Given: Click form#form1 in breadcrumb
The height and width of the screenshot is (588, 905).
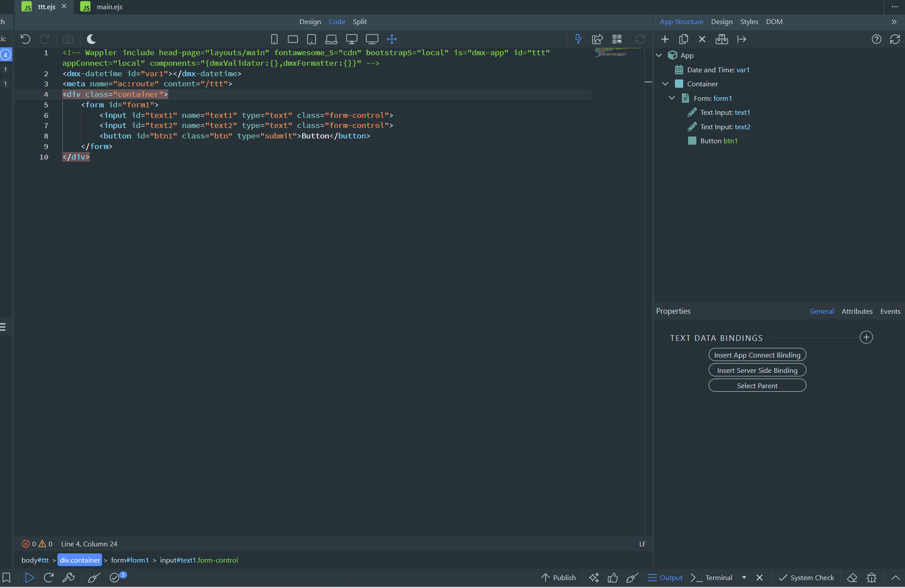Looking at the screenshot, I should coord(130,560).
